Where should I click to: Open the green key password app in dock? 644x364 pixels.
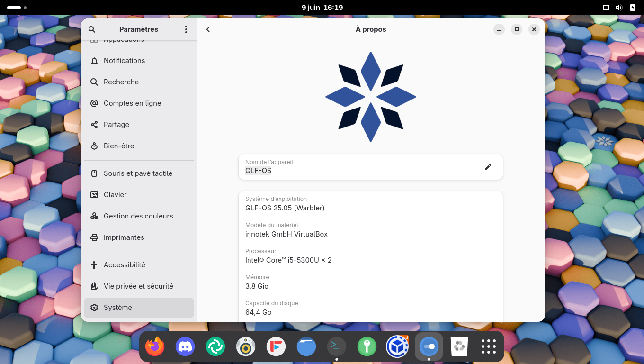[x=367, y=347]
